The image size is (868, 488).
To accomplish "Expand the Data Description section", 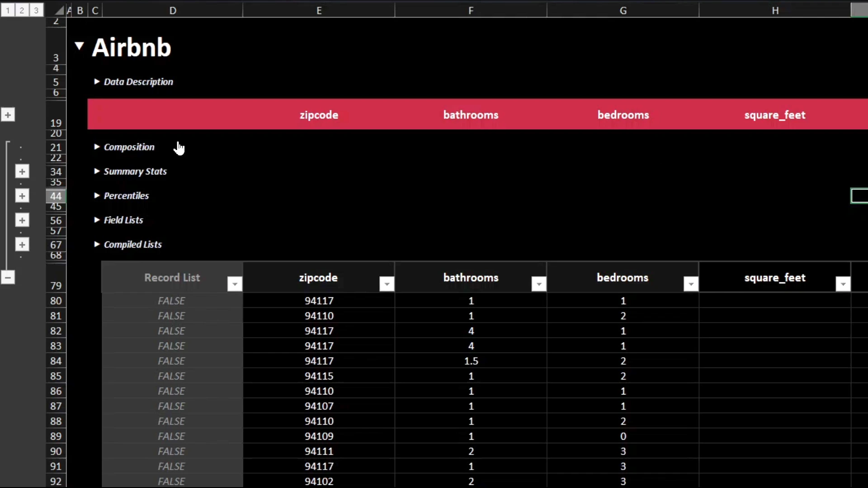I will pyautogui.click(x=96, y=82).
